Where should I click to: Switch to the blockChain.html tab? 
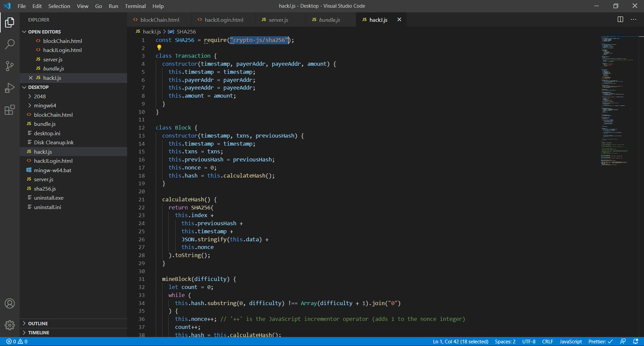[x=160, y=20]
